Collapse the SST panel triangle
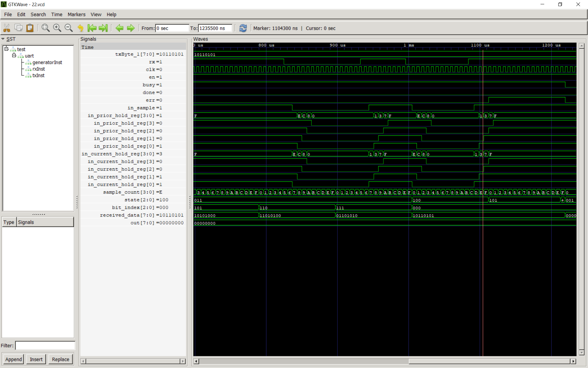The height and width of the screenshot is (368, 588). click(x=3, y=39)
